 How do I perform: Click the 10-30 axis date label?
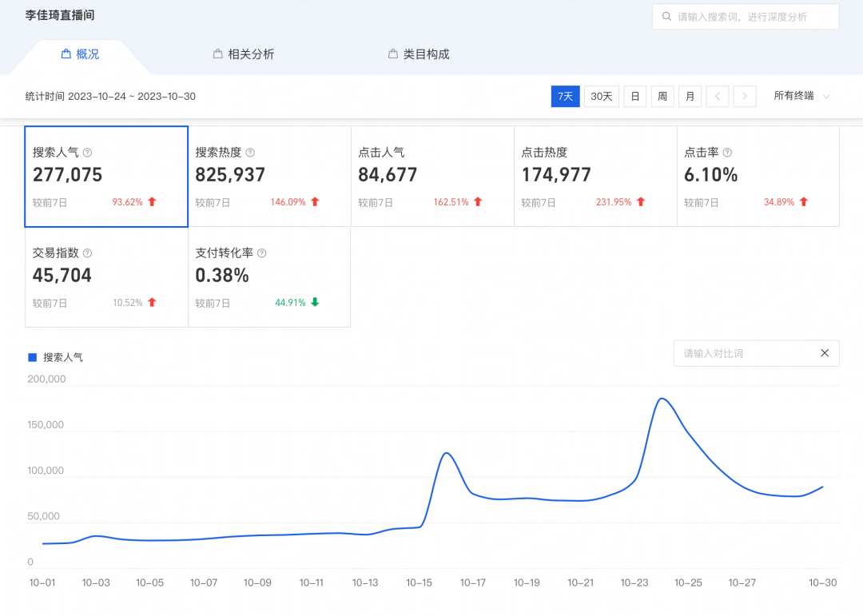click(823, 583)
